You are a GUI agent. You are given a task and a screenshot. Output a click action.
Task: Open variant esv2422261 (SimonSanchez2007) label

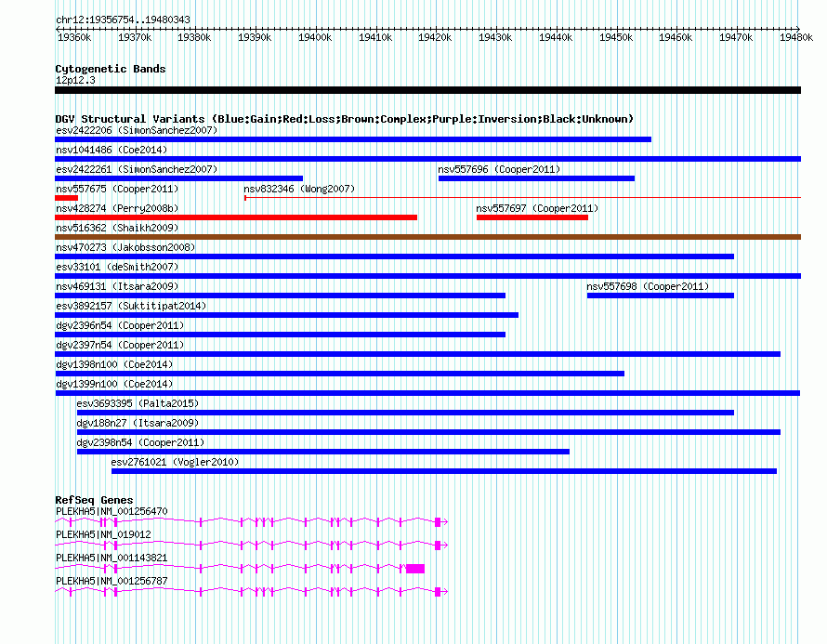(x=137, y=169)
